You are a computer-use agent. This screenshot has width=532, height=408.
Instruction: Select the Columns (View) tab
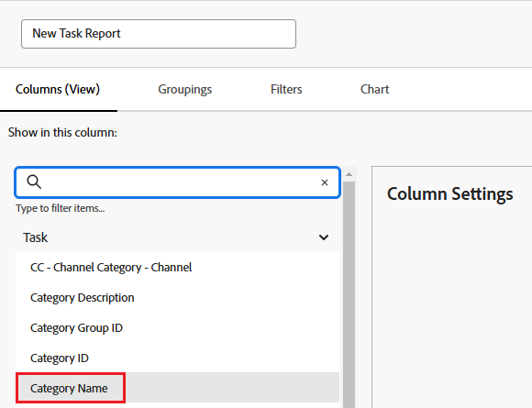58,89
